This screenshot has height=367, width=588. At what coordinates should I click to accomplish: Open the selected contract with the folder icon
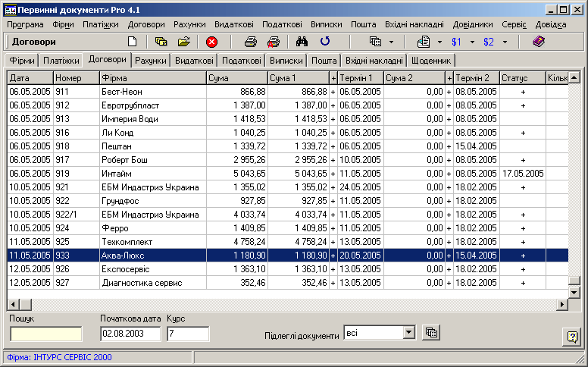pos(183,41)
